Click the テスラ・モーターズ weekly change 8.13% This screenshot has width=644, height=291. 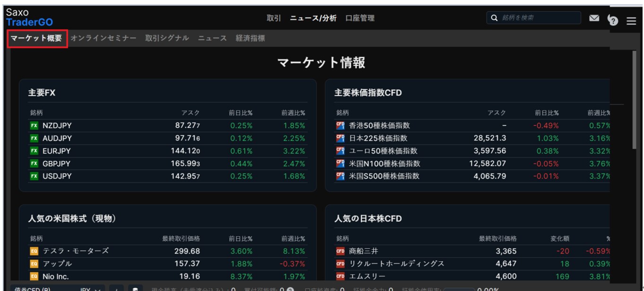[294, 251]
